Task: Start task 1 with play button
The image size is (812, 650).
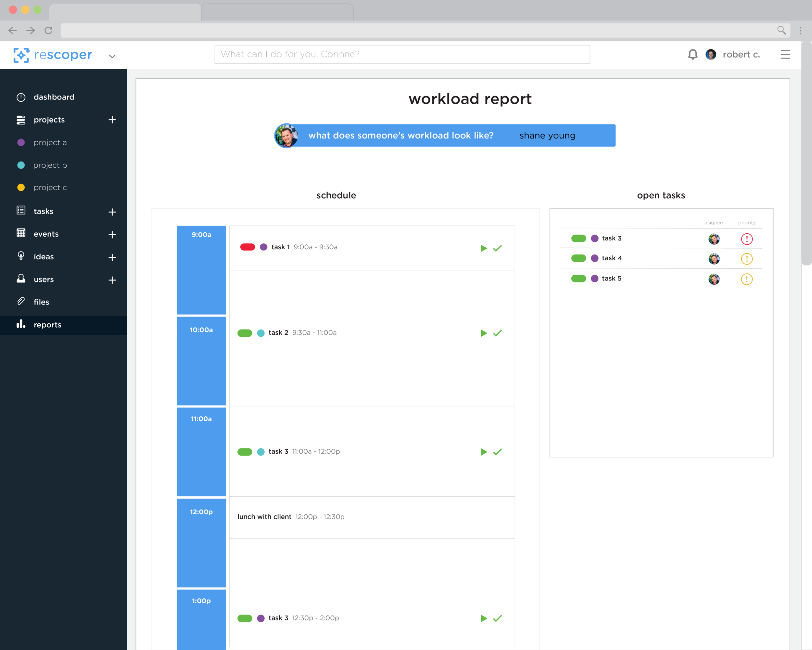Action: 484,248
